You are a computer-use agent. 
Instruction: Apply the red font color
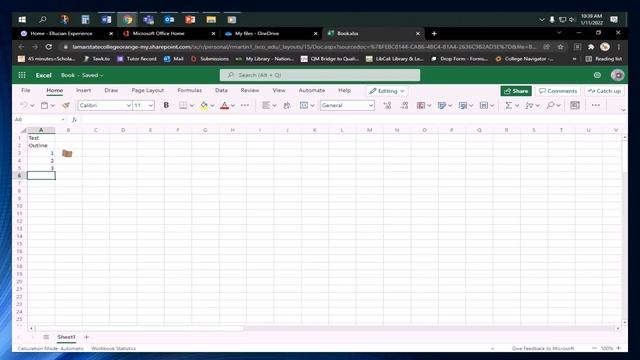pyautogui.click(x=224, y=105)
